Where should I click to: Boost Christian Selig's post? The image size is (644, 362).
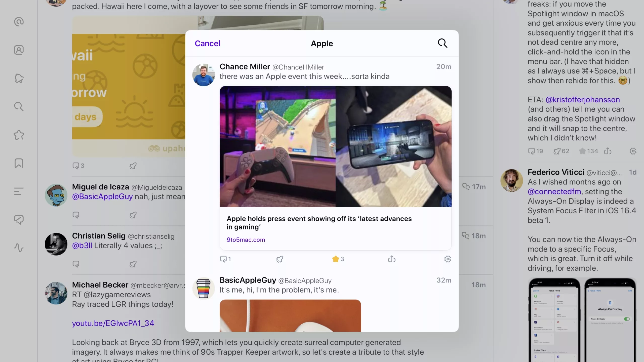pyautogui.click(x=133, y=264)
